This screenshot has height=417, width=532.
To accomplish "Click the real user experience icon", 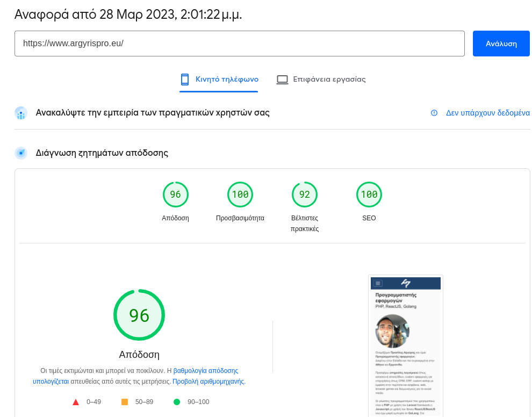I will point(21,113).
